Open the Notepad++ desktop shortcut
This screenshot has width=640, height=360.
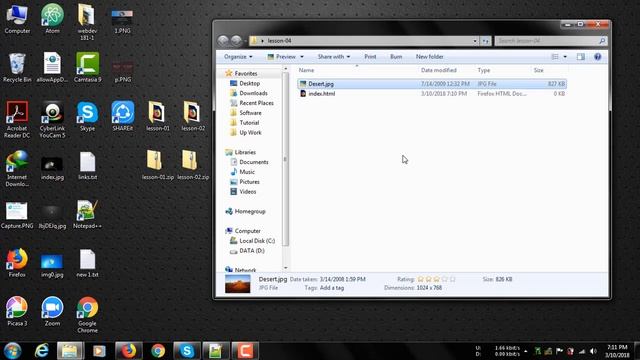click(87, 214)
